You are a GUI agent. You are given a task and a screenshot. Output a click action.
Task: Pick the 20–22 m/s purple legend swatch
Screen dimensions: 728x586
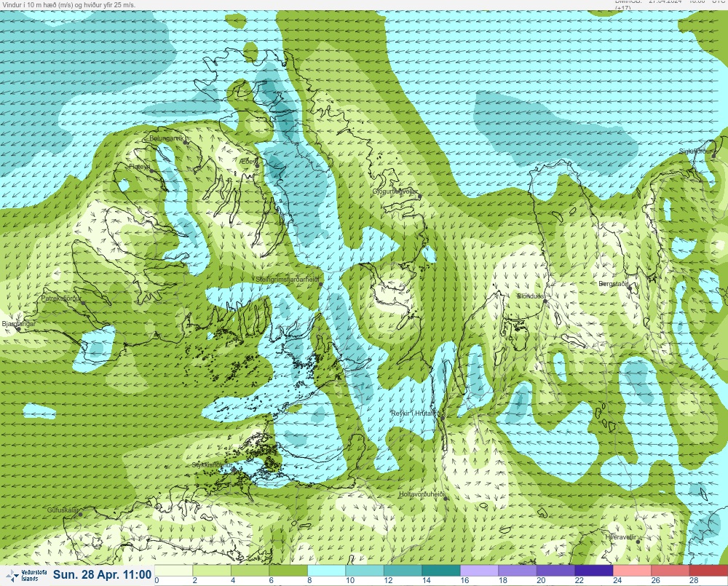[x=555, y=570]
